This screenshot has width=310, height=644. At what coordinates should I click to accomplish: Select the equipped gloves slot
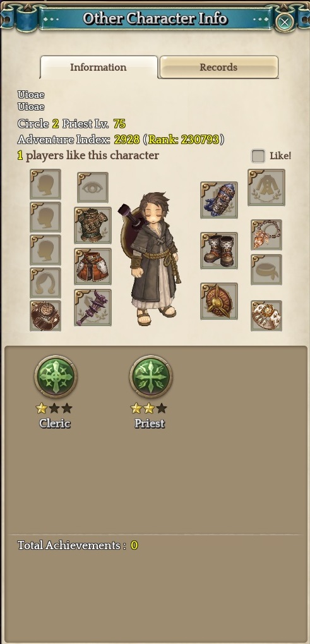(x=219, y=200)
